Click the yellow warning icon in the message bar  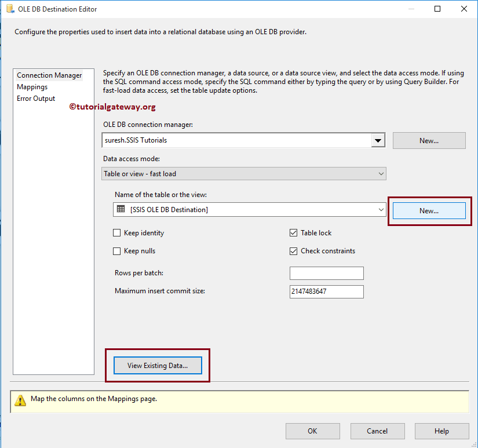click(21, 401)
